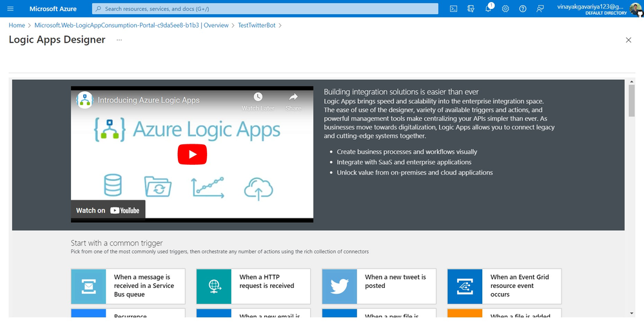Open the TestTwitterBot breadcrumb

coord(257,25)
